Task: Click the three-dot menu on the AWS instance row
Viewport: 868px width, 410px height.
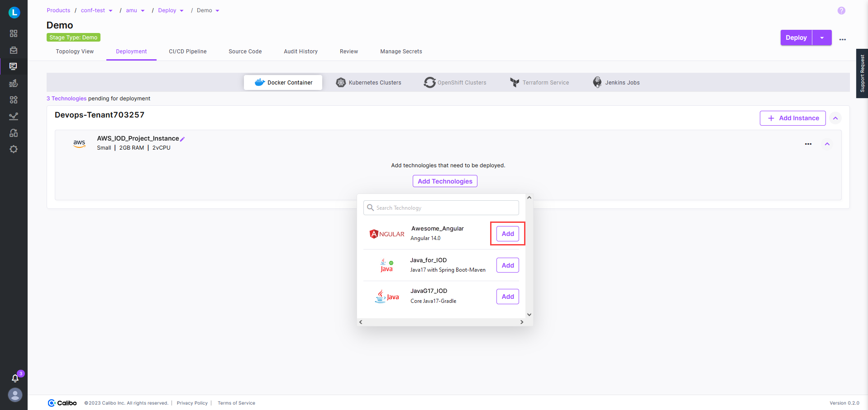Action: click(x=808, y=144)
